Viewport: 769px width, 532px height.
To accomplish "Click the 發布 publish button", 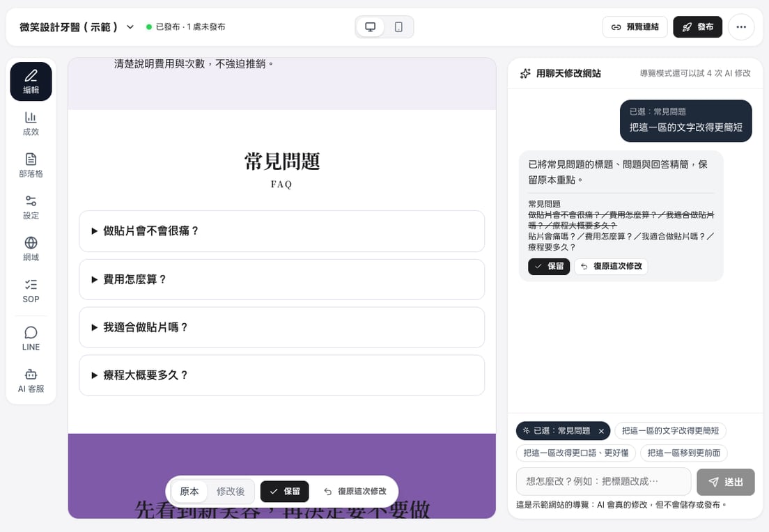I will [697, 27].
